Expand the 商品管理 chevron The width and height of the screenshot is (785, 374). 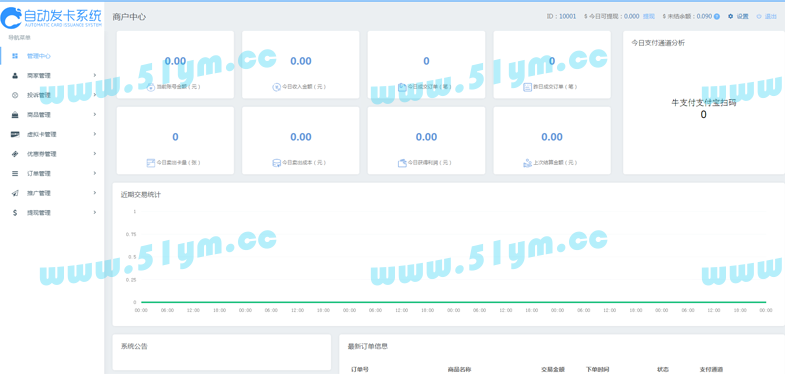click(x=95, y=114)
